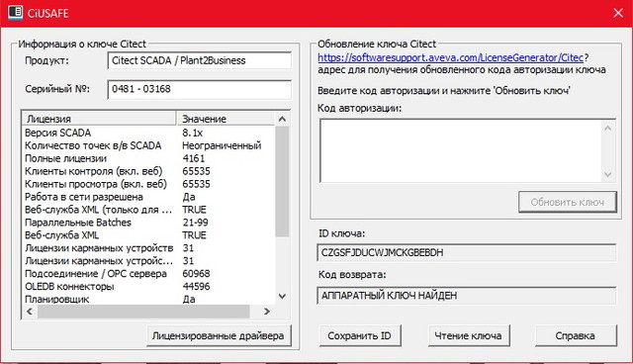Open the softwaresupport.aveva.com LicenseGenerator link
The image size is (633, 364).
coord(451,57)
